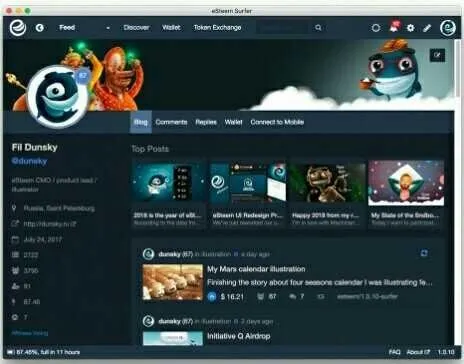
Task: Select the Blog tab
Action: point(141,122)
